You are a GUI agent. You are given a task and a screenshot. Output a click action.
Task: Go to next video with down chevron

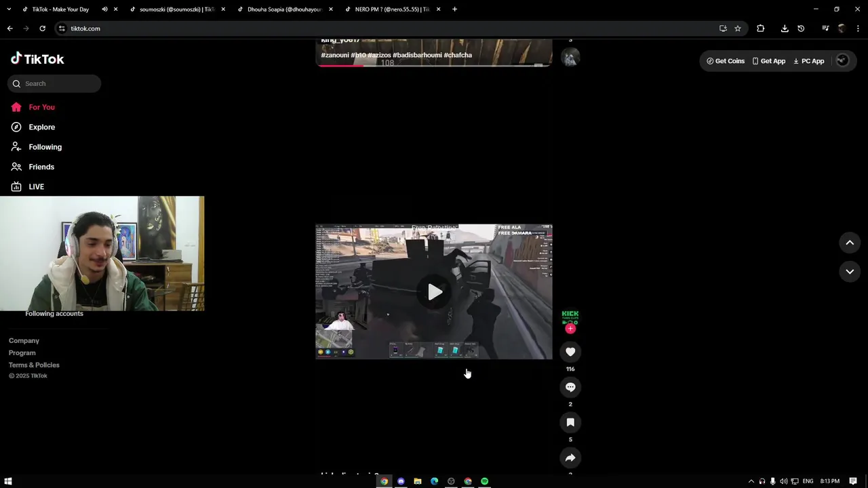point(850,272)
